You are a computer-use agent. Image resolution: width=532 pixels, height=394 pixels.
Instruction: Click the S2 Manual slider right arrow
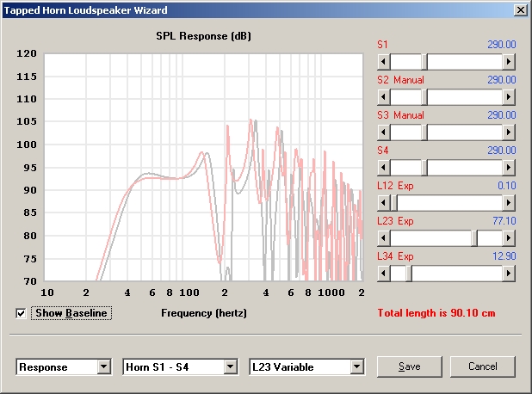[x=509, y=97]
